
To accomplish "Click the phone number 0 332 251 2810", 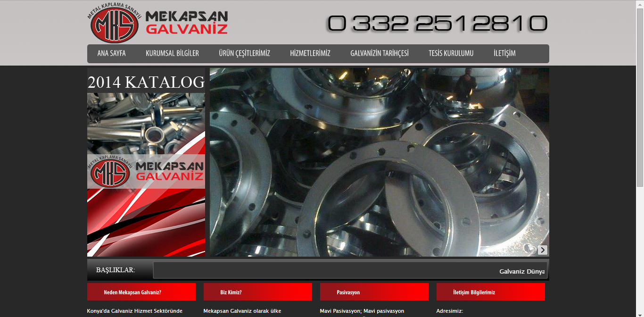I will [438, 23].
